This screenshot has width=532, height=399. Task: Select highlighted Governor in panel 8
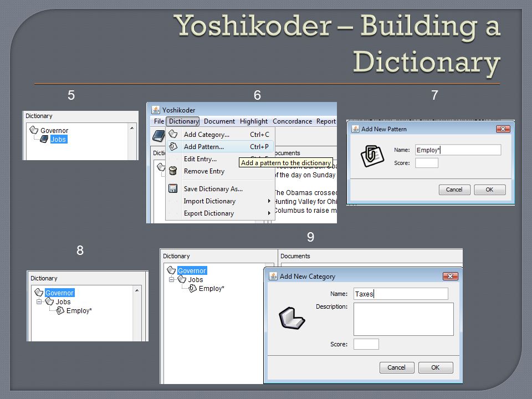click(x=59, y=293)
